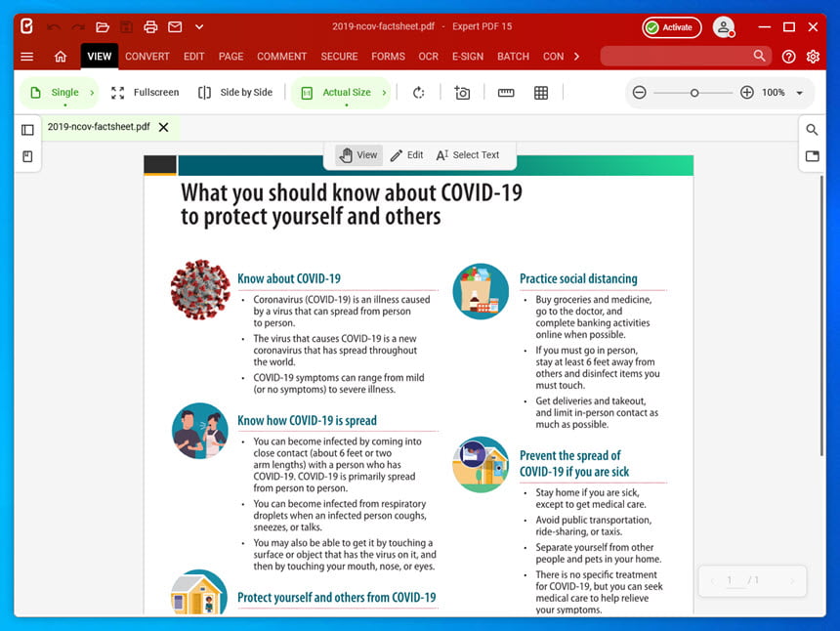The width and height of the screenshot is (840, 631).
Task: Open the zoom percentage dropdown arrow
Action: pos(799,93)
